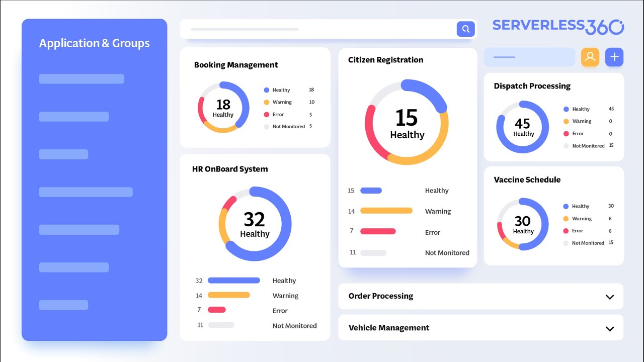644x362 pixels.
Task: Click the orange Warning bar in HR OnBoard System
Action: (x=229, y=295)
